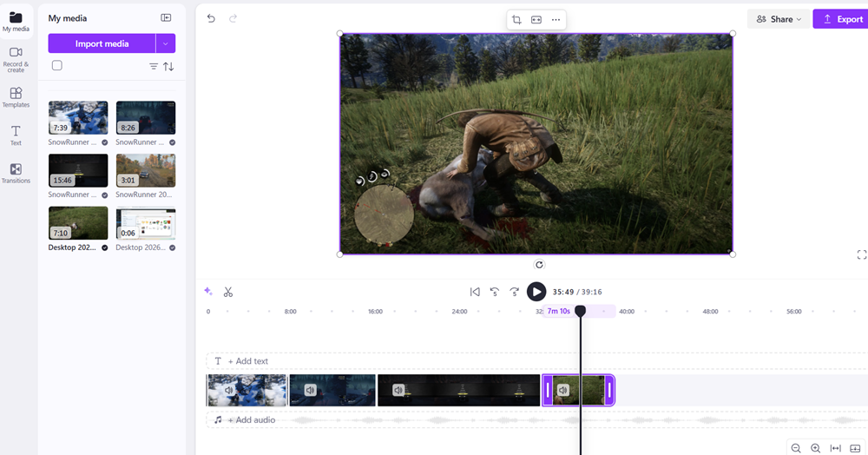Click the 35:49 current time readout

(563, 292)
